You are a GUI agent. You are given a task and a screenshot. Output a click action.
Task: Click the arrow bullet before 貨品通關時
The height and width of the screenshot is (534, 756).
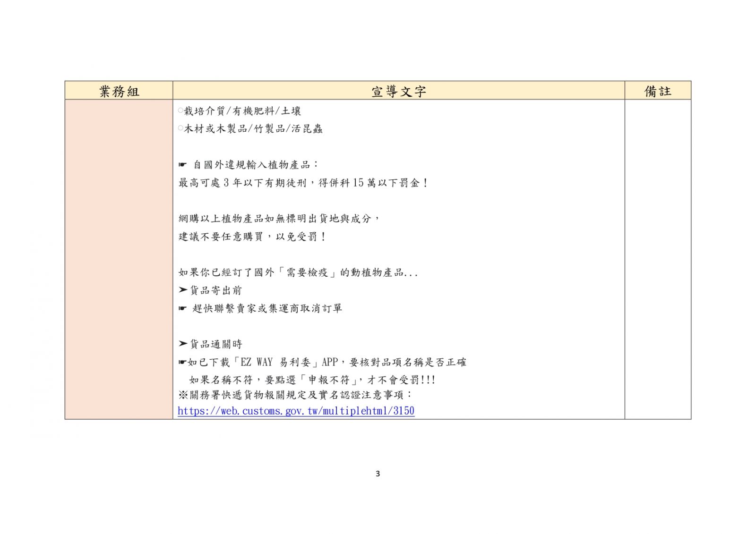coord(183,344)
